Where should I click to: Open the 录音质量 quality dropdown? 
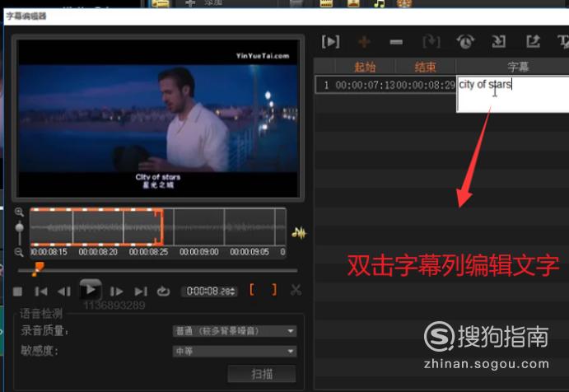(235, 331)
